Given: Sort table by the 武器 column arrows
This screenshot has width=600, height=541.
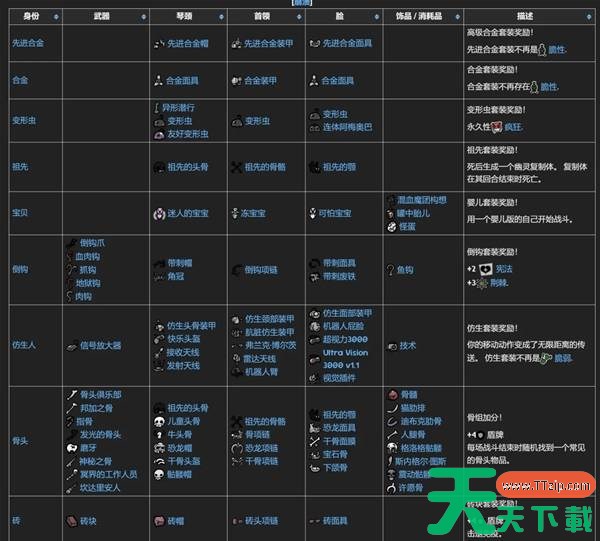Looking at the screenshot, I should tap(143, 17).
